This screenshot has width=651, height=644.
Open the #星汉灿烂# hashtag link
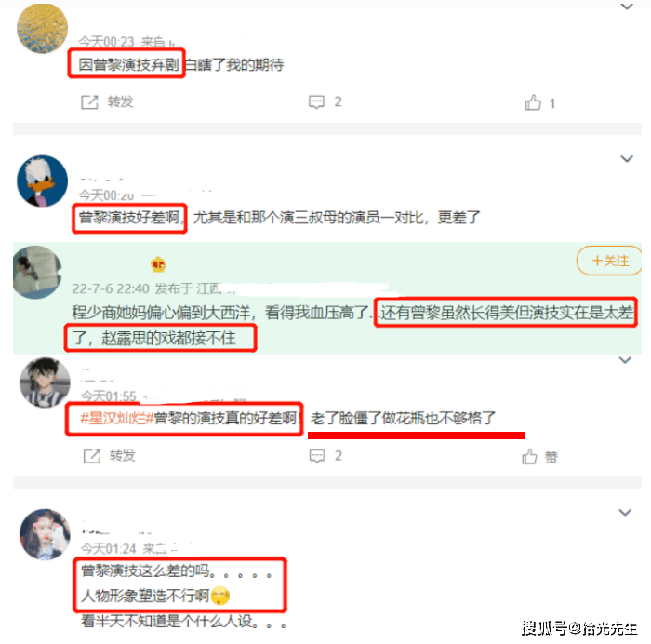(116, 419)
